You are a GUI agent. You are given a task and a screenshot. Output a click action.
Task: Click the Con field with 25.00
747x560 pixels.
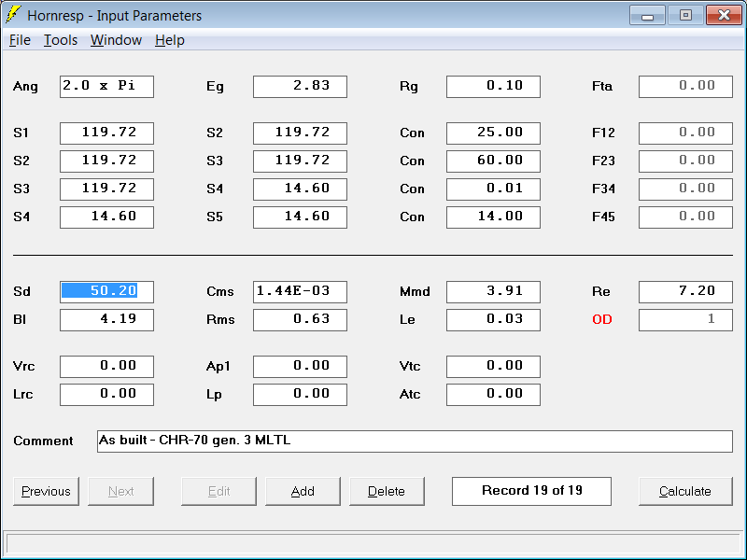[493, 133]
